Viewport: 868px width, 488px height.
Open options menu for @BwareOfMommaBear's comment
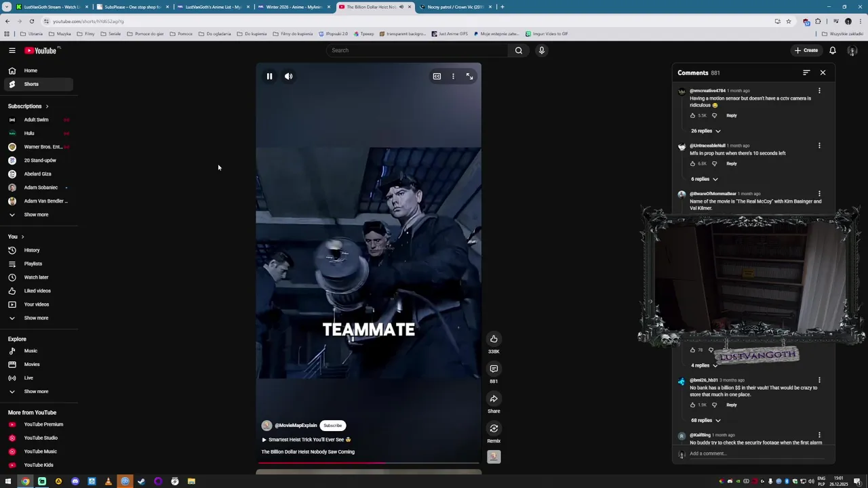coord(819,194)
